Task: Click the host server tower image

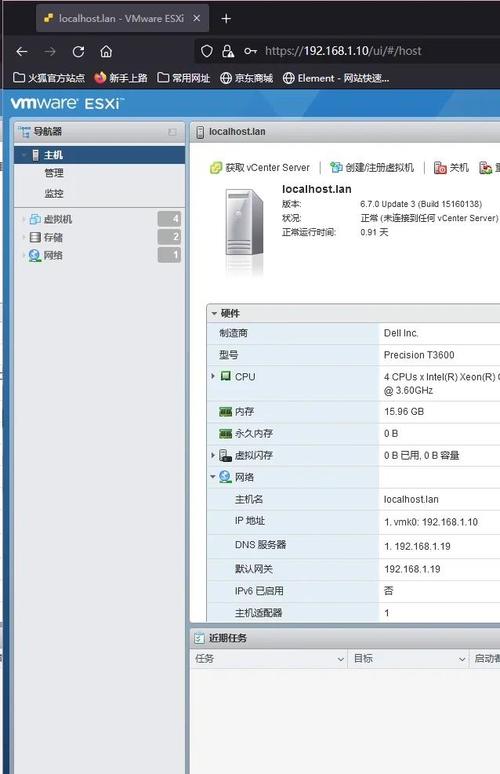Action: (x=244, y=222)
